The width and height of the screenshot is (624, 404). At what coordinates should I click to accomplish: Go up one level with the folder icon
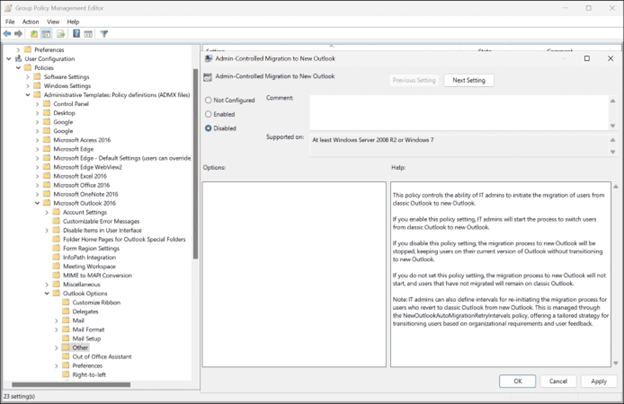[34, 34]
